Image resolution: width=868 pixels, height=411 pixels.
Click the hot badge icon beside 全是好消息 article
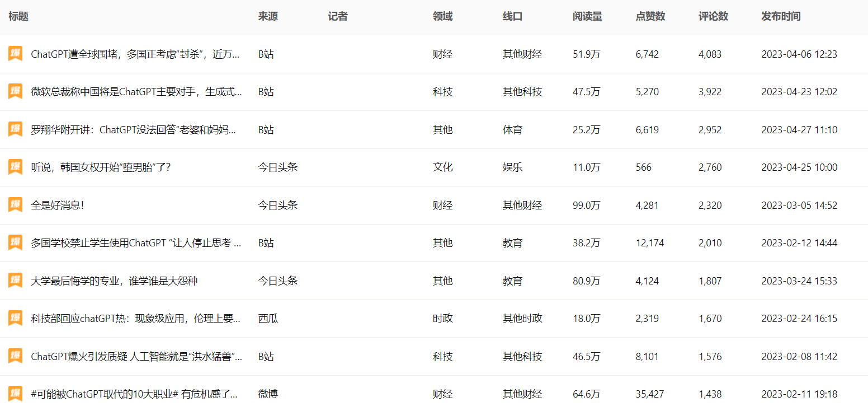click(15, 205)
